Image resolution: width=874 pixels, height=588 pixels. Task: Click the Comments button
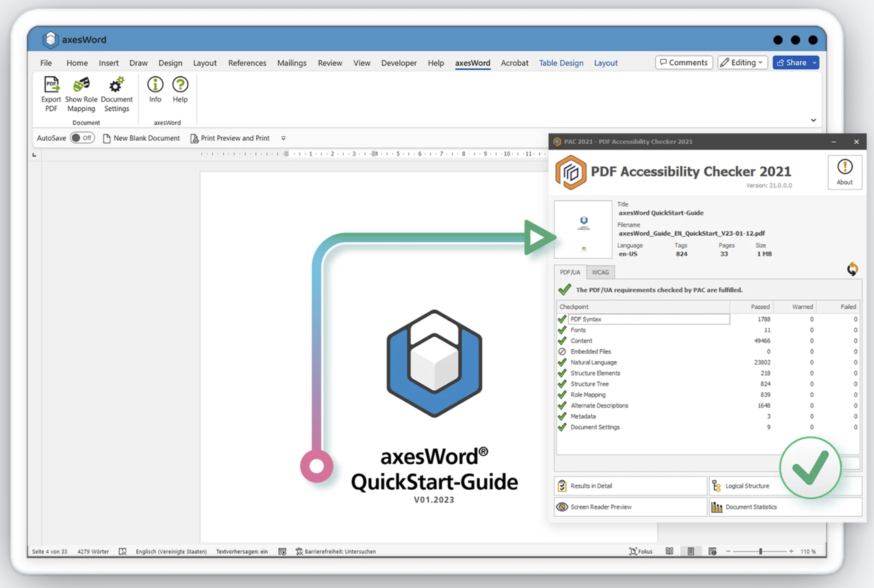[x=684, y=63]
